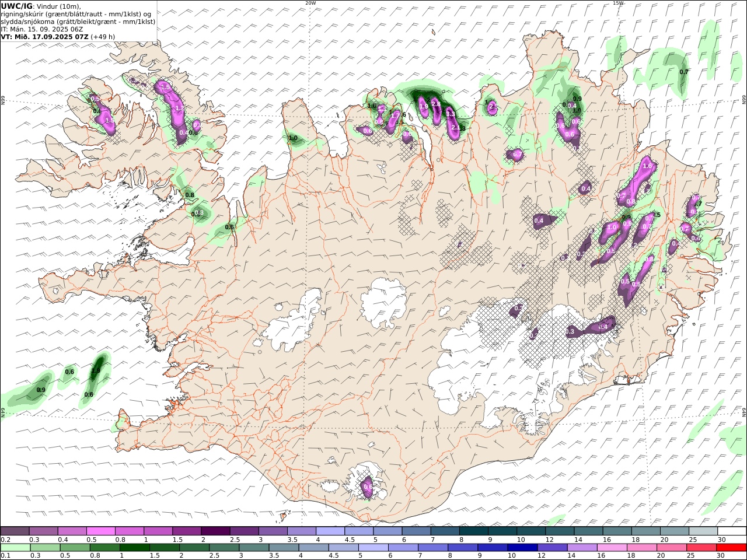The image size is (747, 560).
Task: Click top-row legend swatch between 2 and 2.5
Action: coord(215,531)
